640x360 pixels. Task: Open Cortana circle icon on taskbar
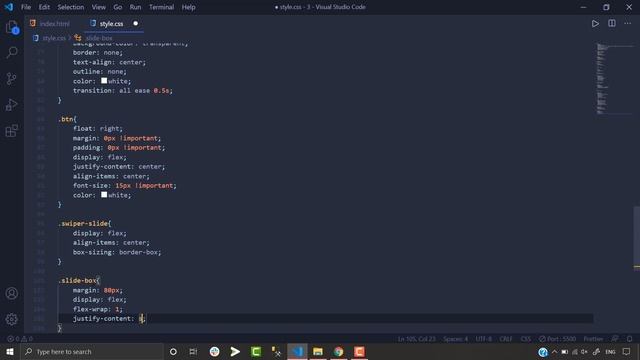[173, 351]
